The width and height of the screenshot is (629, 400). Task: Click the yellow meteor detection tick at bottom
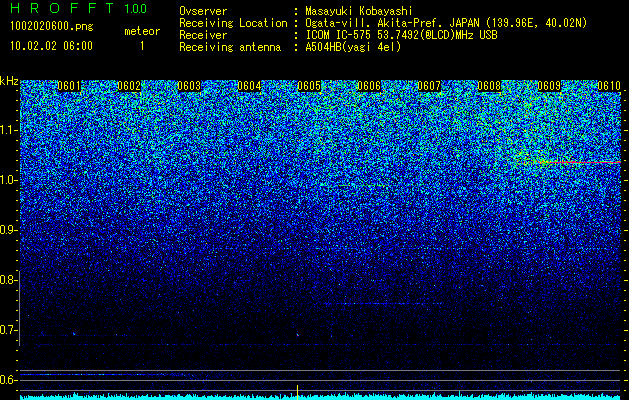(297, 392)
